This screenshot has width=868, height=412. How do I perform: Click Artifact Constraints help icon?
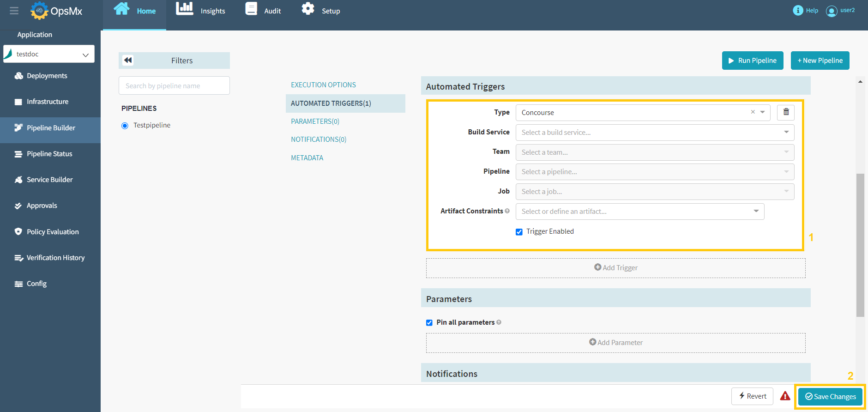(x=507, y=211)
